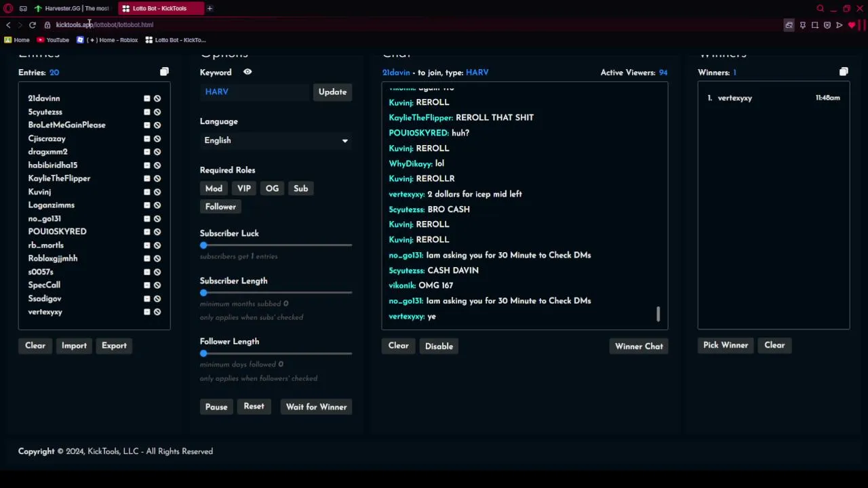Go back with the browser back arrow
This screenshot has width=868, height=488.
[x=8, y=25]
